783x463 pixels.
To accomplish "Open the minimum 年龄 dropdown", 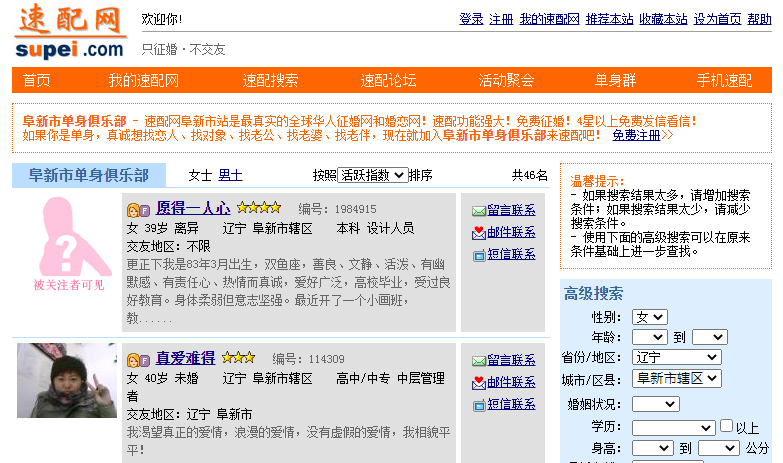I will point(650,337).
